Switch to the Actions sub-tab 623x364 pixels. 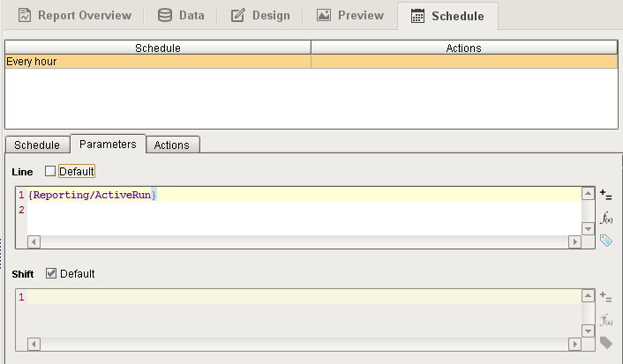tap(171, 145)
